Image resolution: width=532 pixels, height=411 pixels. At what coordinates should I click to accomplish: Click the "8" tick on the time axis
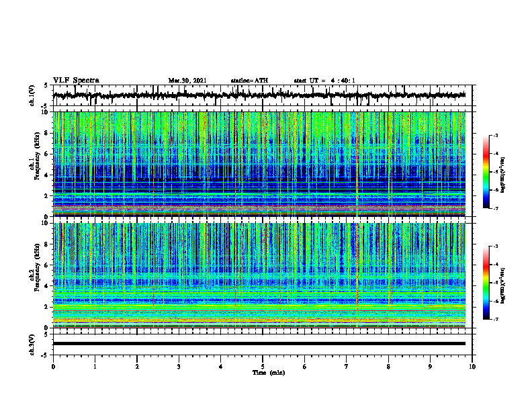388,367
